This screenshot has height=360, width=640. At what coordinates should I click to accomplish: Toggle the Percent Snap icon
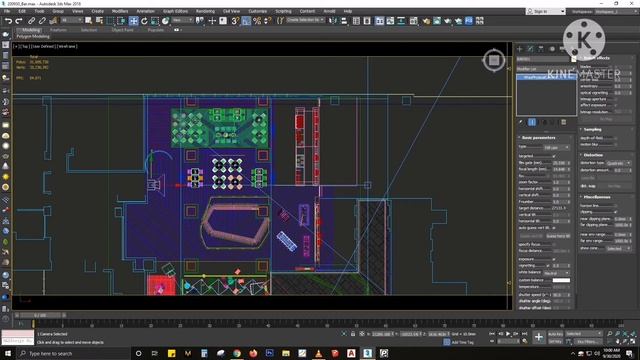[x=257, y=20]
